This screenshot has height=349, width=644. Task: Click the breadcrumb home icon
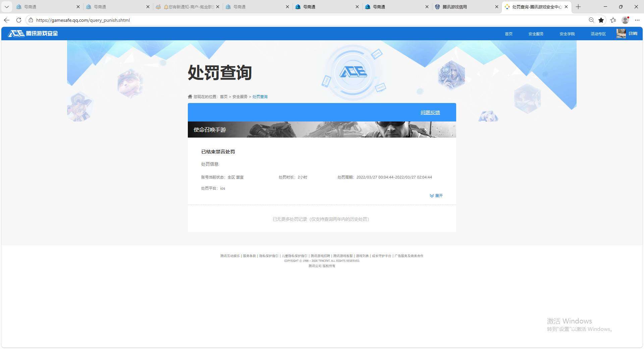(x=190, y=97)
